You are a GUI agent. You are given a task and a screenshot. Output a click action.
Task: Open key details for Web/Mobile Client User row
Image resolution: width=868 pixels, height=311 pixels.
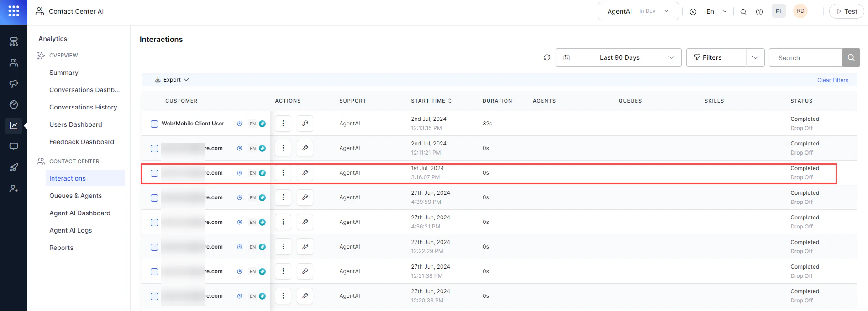[x=305, y=124]
